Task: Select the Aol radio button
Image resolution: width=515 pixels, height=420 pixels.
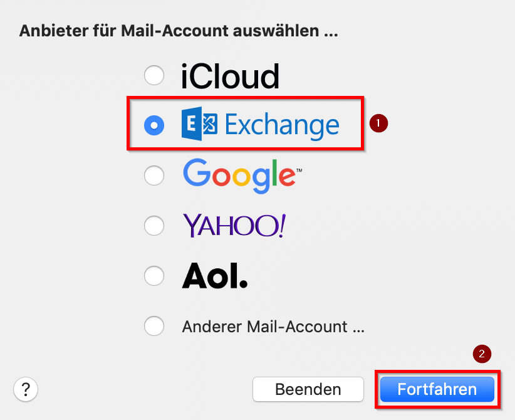Action: [x=153, y=275]
